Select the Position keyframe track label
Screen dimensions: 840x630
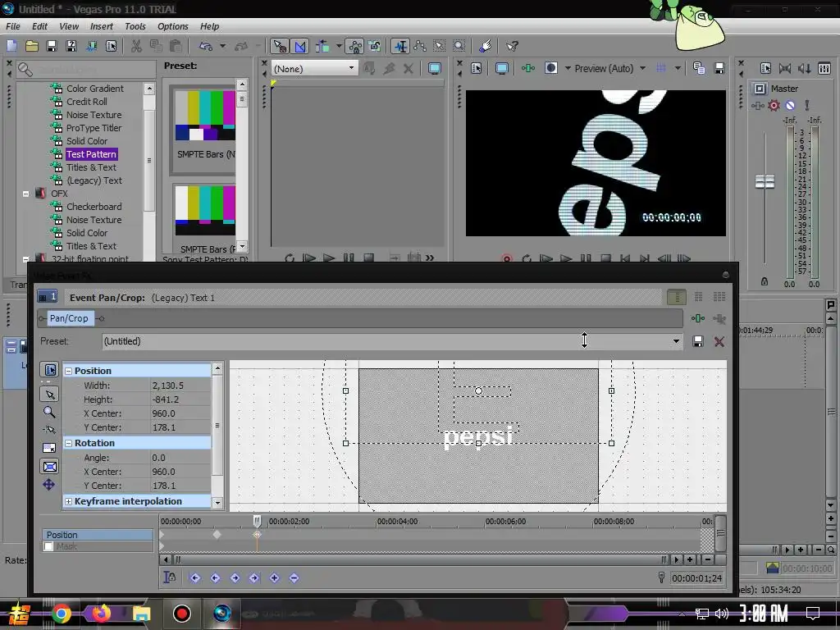[x=98, y=535]
